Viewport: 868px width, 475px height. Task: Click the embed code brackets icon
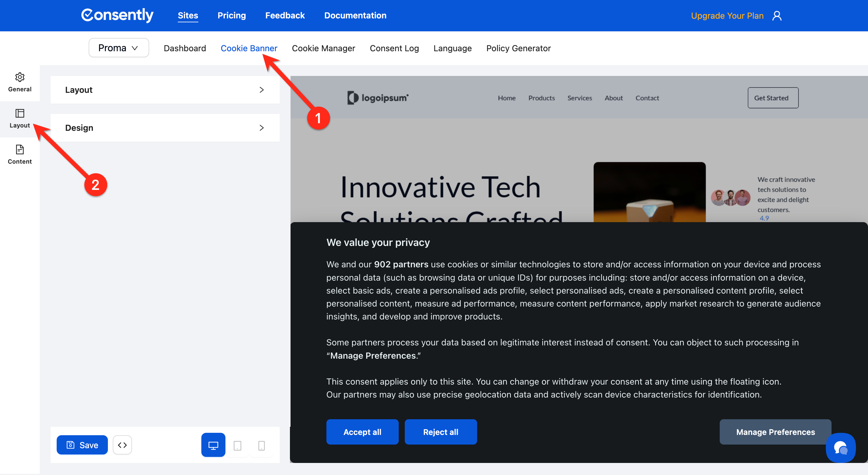click(122, 445)
